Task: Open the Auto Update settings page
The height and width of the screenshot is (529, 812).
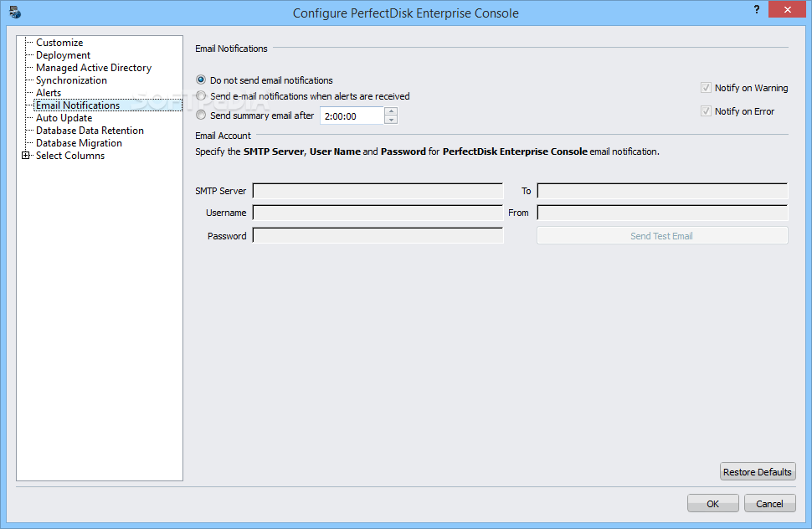Action: coord(64,118)
